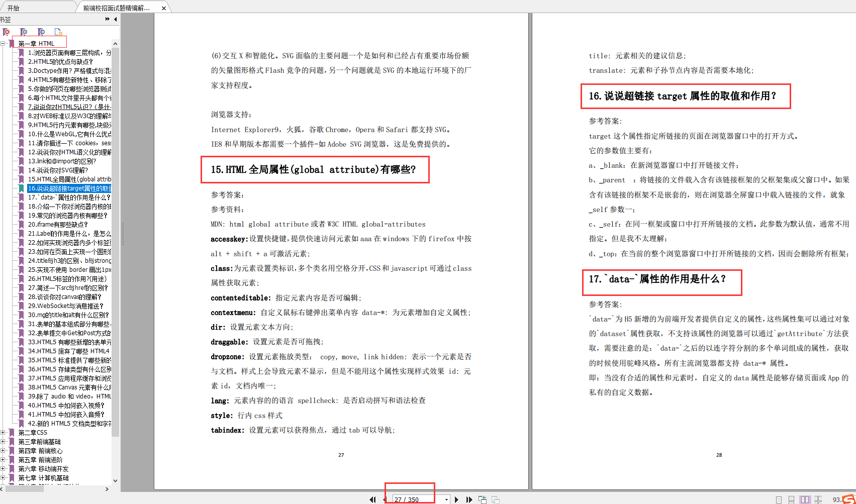Open bookmark 40.HTML5 中如何嵌入视频?
Viewport: 856px width, 504px height.
(x=66, y=406)
